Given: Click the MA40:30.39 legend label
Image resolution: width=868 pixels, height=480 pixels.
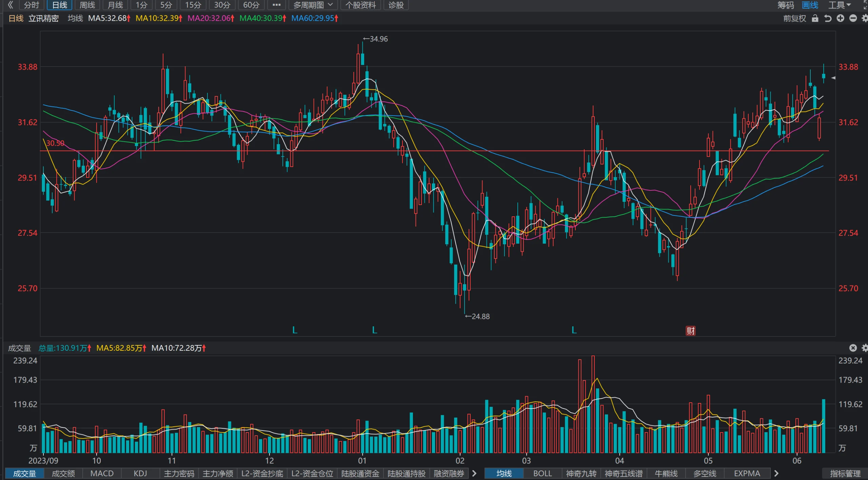Looking at the screenshot, I should [263, 18].
